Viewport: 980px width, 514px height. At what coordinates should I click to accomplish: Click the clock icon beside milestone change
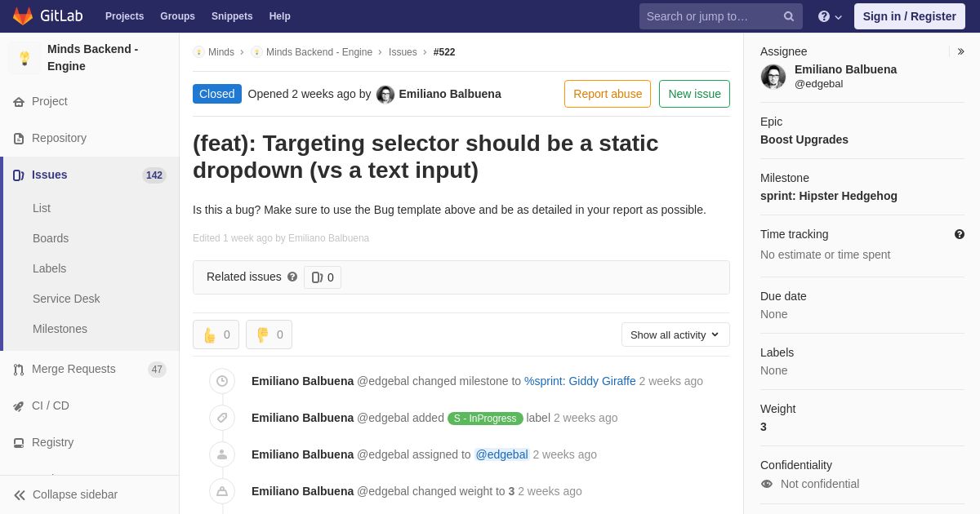click(x=222, y=381)
